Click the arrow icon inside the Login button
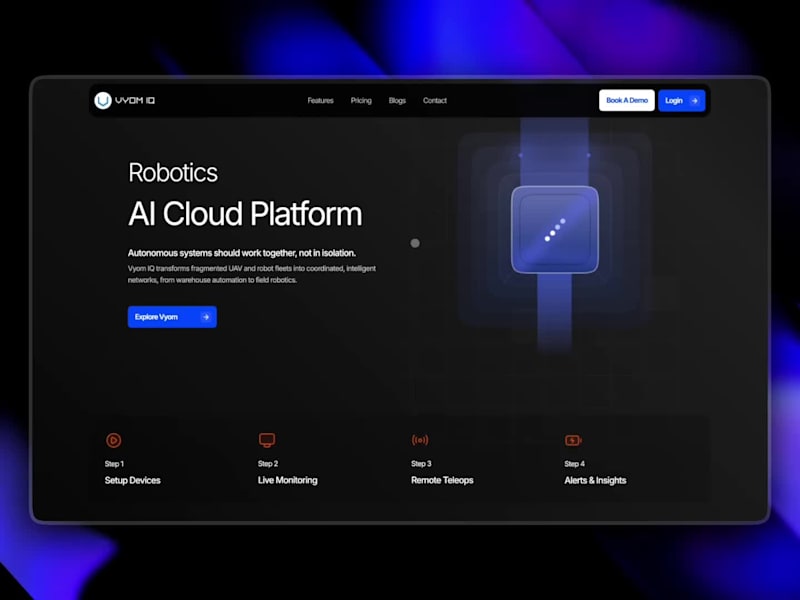The height and width of the screenshot is (600, 800). pos(693,100)
